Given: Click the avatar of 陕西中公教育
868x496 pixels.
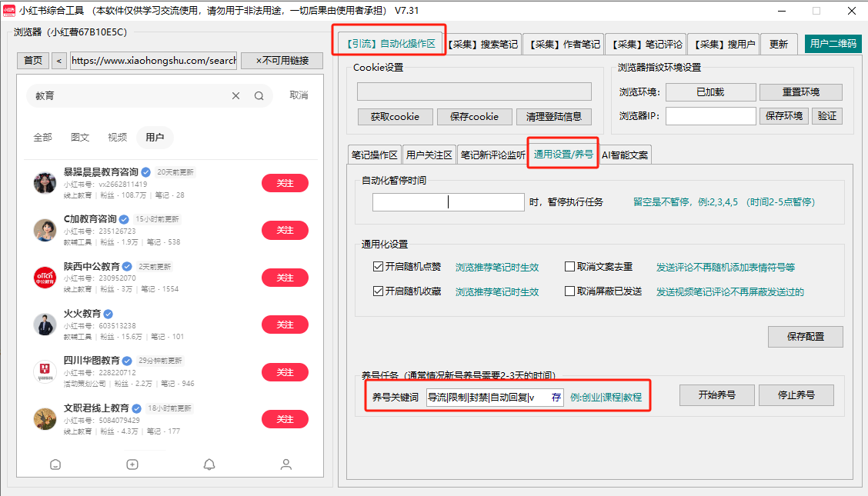Looking at the screenshot, I should pos(45,277).
